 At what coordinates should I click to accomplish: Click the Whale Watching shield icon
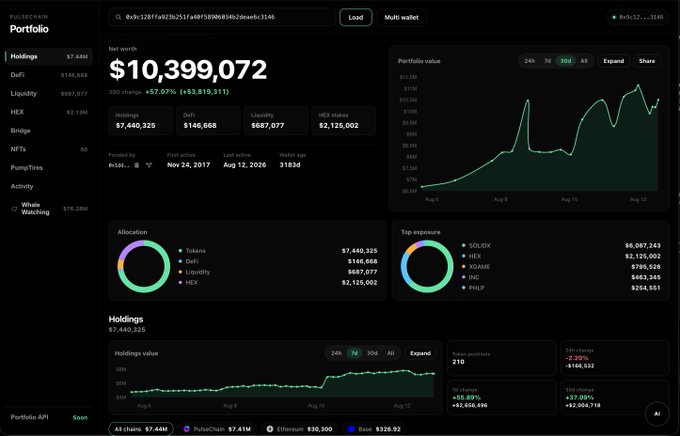(14, 209)
